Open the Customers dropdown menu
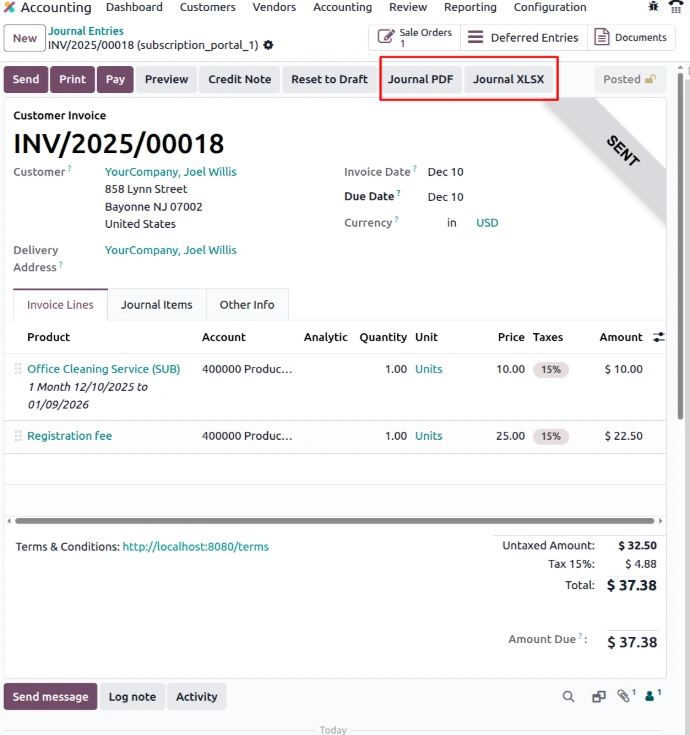This screenshot has width=690, height=735. point(207,7)
